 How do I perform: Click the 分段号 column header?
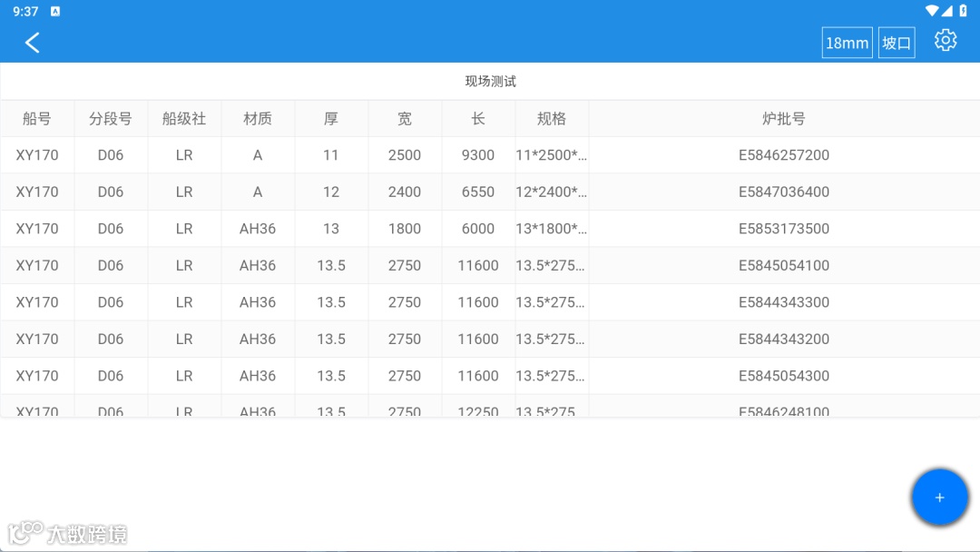pyautogui.click(x=111, y=119)
